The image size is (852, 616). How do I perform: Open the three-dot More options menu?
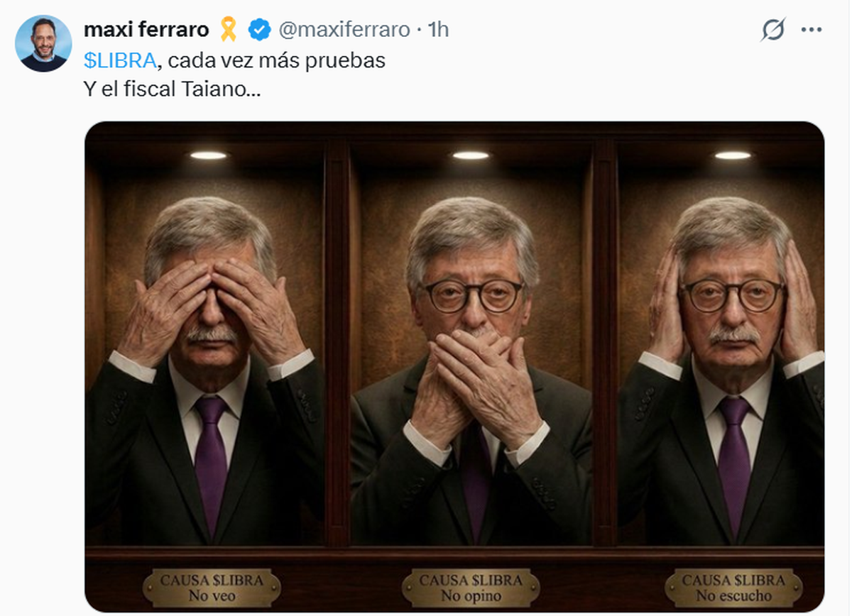tap(811, 30)
